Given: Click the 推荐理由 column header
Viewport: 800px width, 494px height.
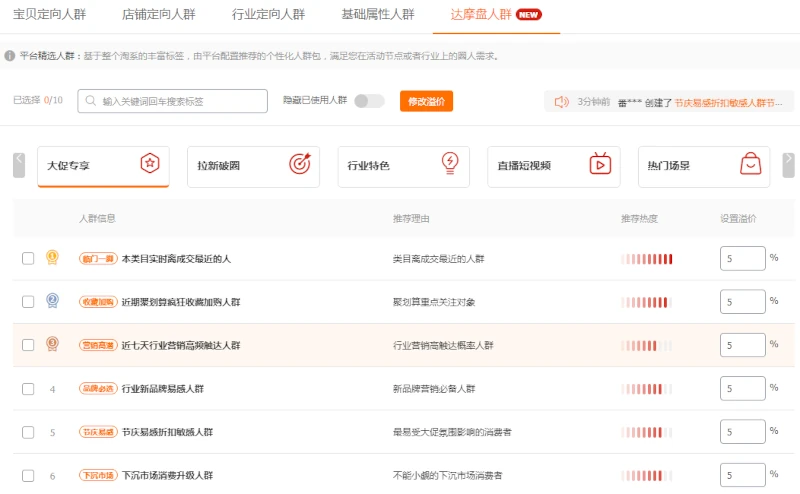Looking at the screenshot, I should 411,218.
